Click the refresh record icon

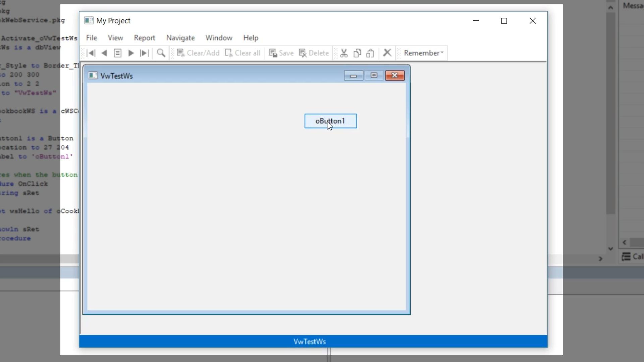pos(117,53)
